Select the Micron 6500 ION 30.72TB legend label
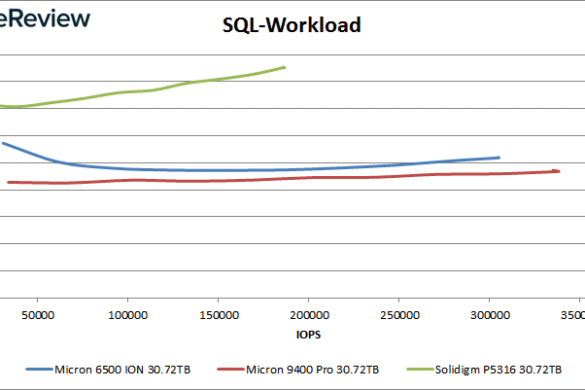 tap(122, 369)
